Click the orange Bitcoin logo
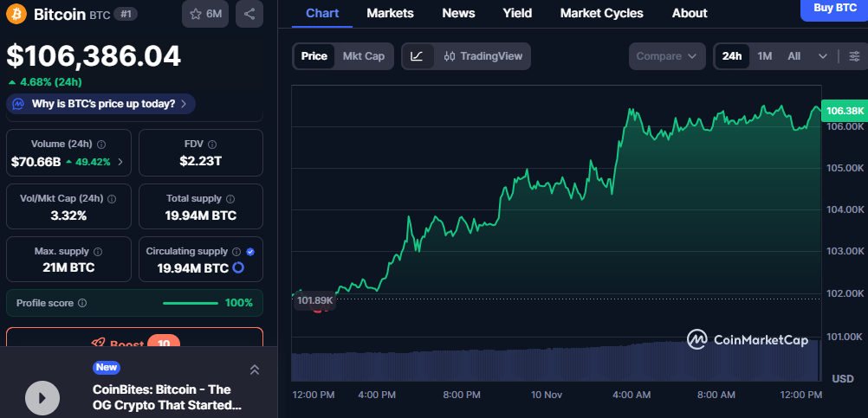Viewport: 868px width, 418px height. [x=16, y=14]
